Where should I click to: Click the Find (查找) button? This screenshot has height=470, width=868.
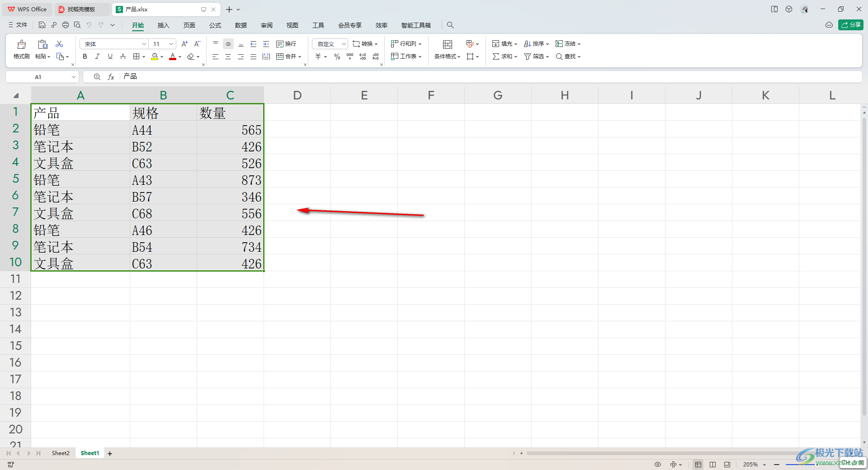pos(568,56)
